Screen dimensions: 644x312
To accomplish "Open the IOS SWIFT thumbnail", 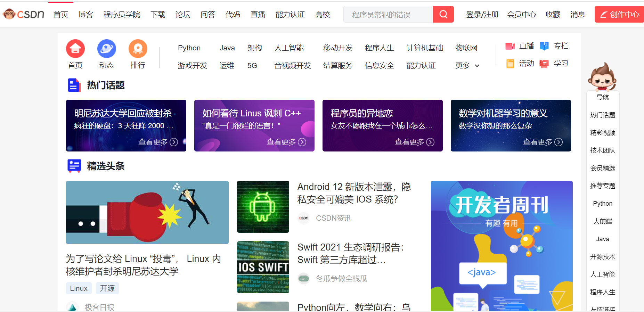I will (263, 267).
